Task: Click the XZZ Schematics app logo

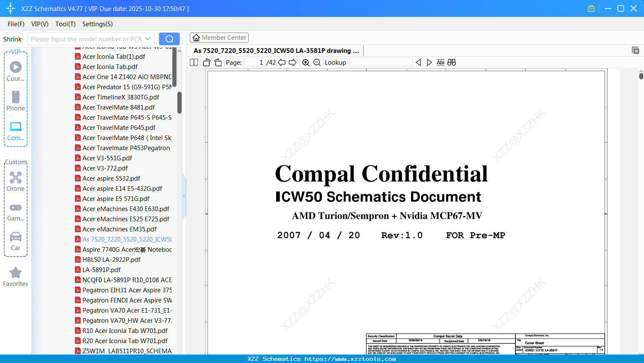Action: [x=11, y=8]
